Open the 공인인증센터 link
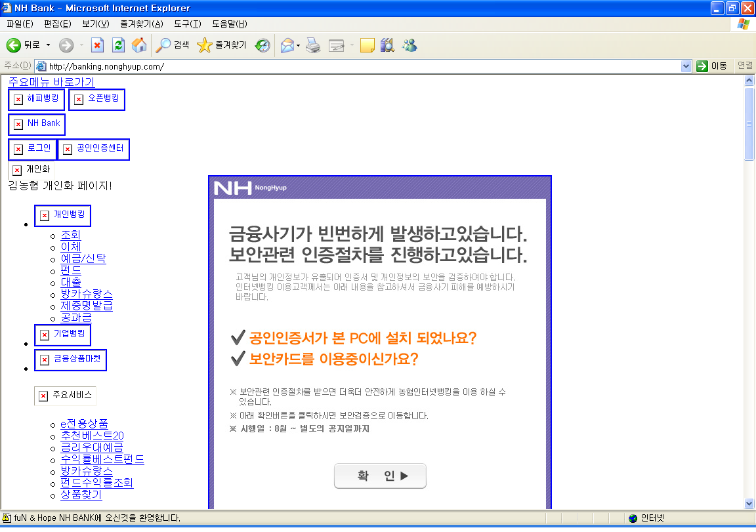Screen dimensions: 756x532 point(94,150)
